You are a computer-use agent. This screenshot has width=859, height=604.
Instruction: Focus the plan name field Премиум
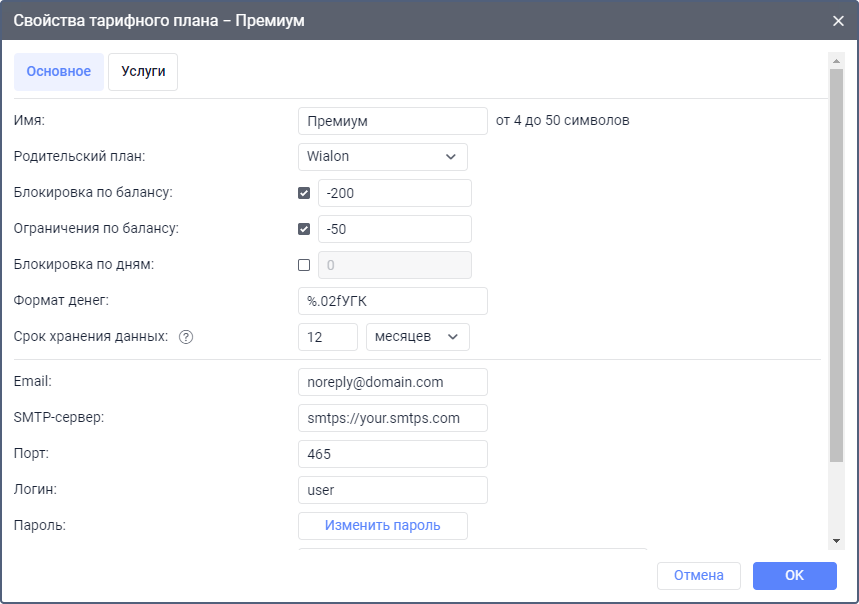coord(392,121)
